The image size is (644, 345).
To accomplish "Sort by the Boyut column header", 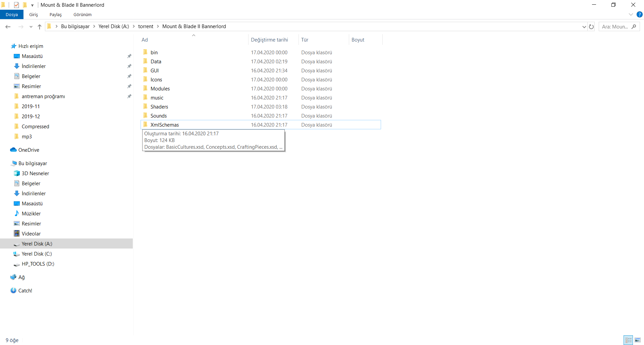I will pos(358,40).
